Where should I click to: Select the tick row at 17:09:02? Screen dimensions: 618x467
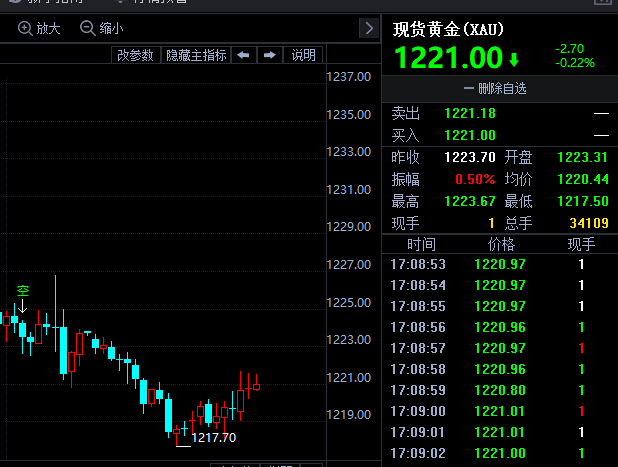pyautogui.click(x=500, y=454)
